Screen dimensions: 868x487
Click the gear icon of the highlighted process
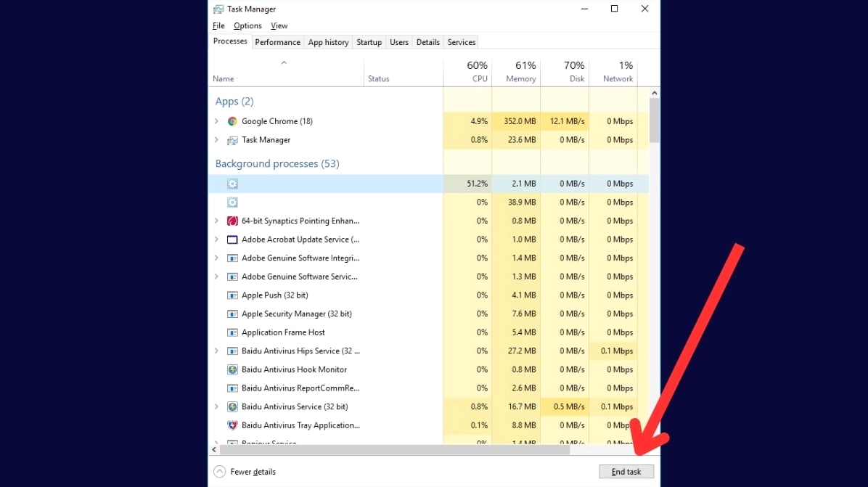click(232, 184)
